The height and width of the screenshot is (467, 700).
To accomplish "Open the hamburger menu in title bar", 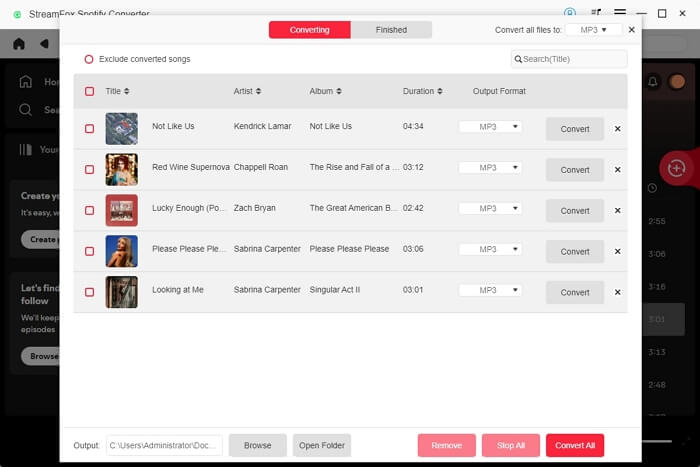I will (x=620, y=13).
